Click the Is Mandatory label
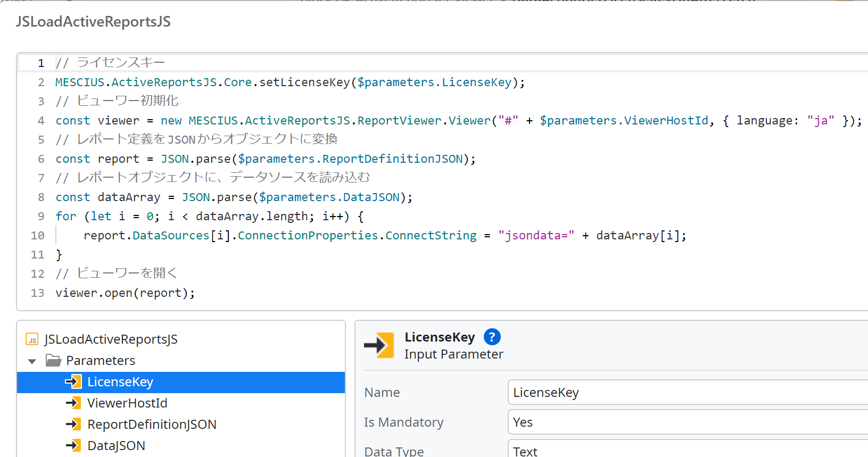This screenshot has height=457, width=868. pyautogui.click(x=403, y=422)
